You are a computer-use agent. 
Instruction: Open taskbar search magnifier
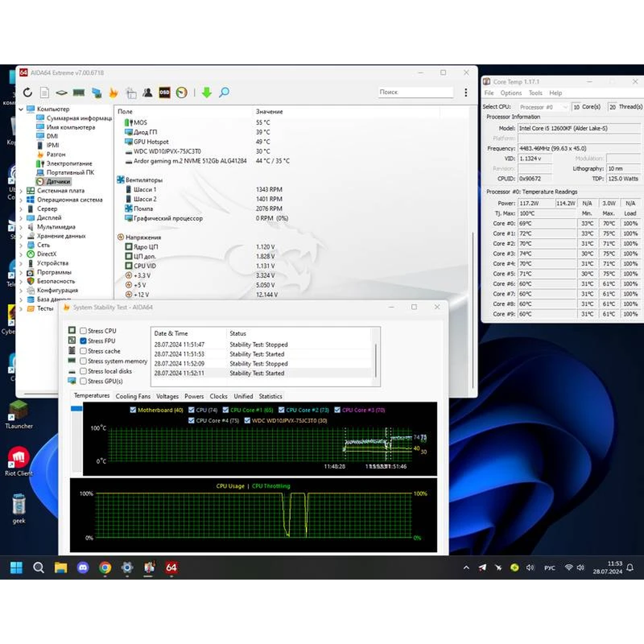[x=39, y=567]
